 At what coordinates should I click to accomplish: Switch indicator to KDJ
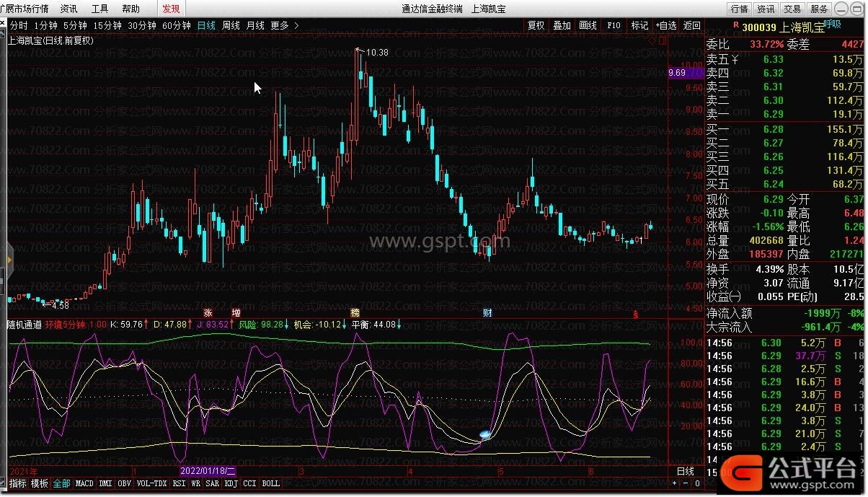[x=231, y=483]
